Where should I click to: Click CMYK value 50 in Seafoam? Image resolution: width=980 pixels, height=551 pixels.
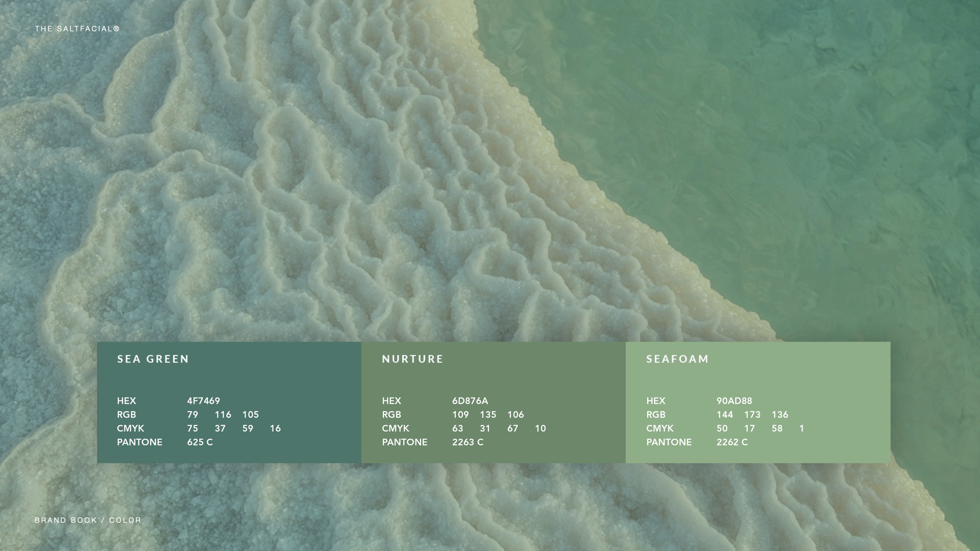(722, 428)
